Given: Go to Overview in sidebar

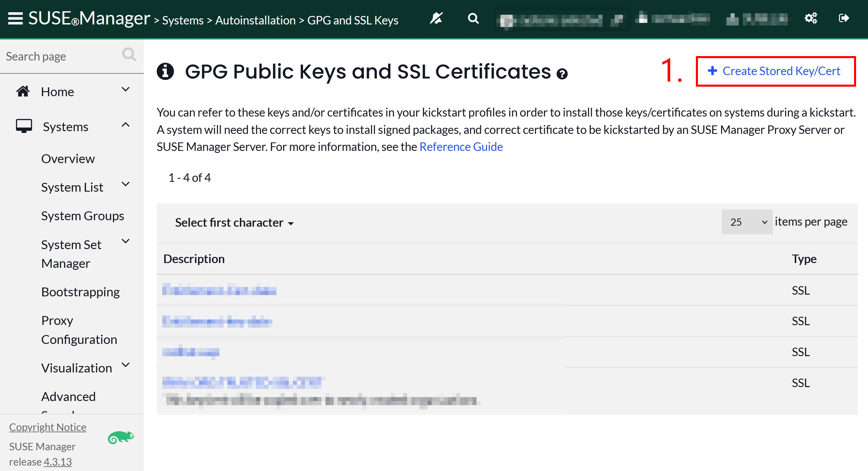Looking at the screenshot, I should click(68, 159).
